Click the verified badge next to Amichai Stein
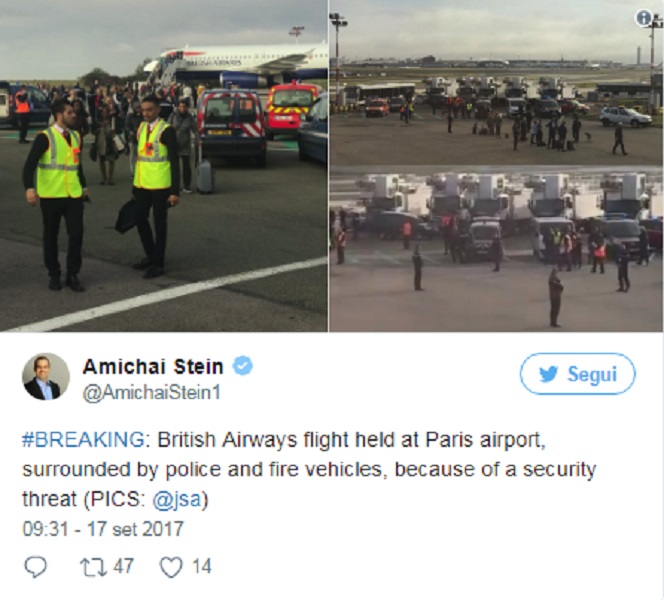Viewport: 664px width, 600px height. (243, 366)
